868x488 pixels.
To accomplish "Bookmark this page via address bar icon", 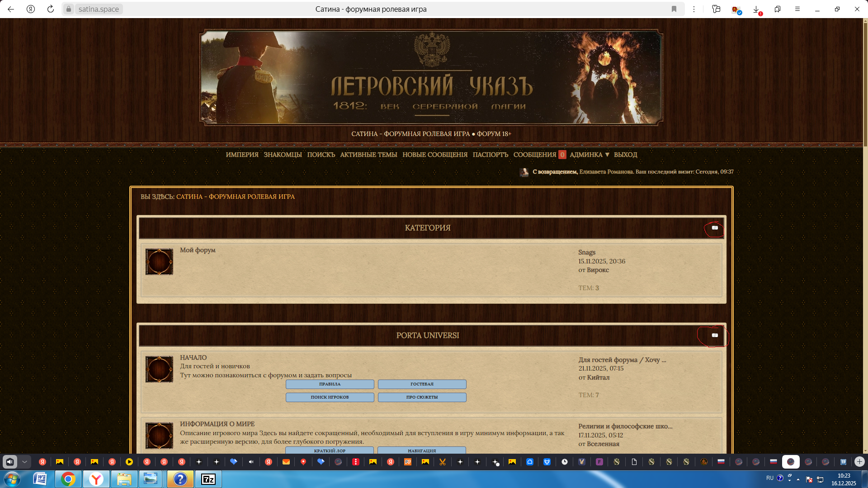I will 674,9.
